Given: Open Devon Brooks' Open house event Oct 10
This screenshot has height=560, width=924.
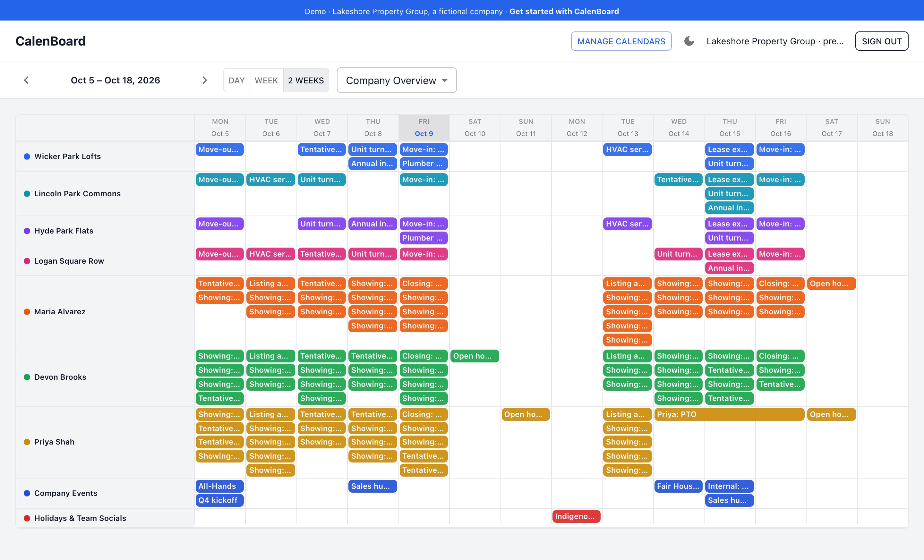Looking at the screenshot, I should 475,356.
